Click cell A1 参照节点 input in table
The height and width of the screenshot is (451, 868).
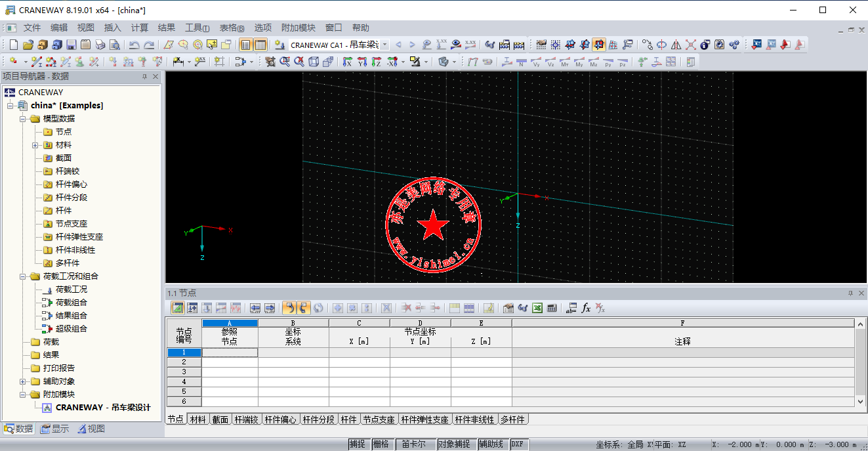click(230, 353)
